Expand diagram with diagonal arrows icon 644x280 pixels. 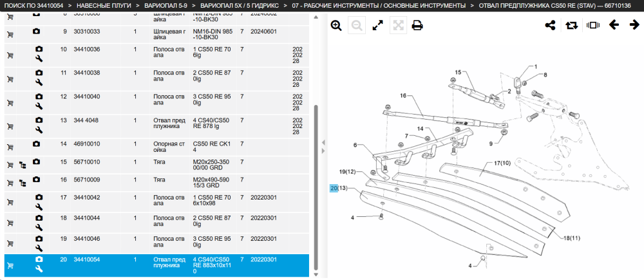pyautogui.click(x=377, y=26)
